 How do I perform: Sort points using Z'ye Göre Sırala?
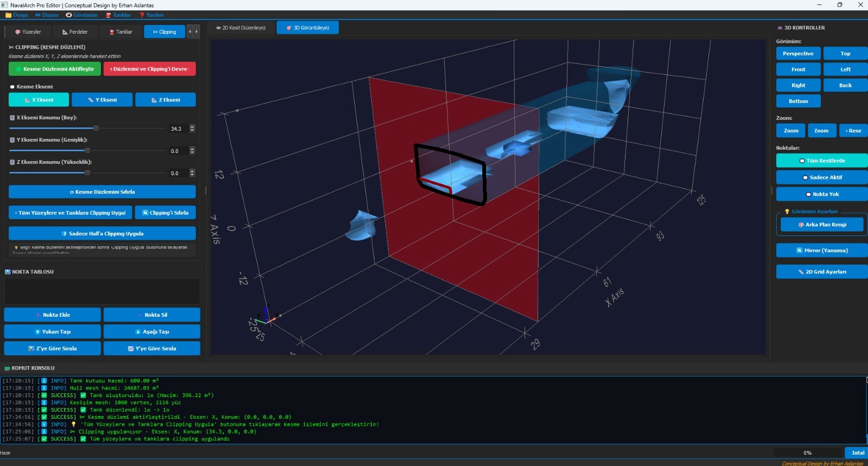pos(53,349)
